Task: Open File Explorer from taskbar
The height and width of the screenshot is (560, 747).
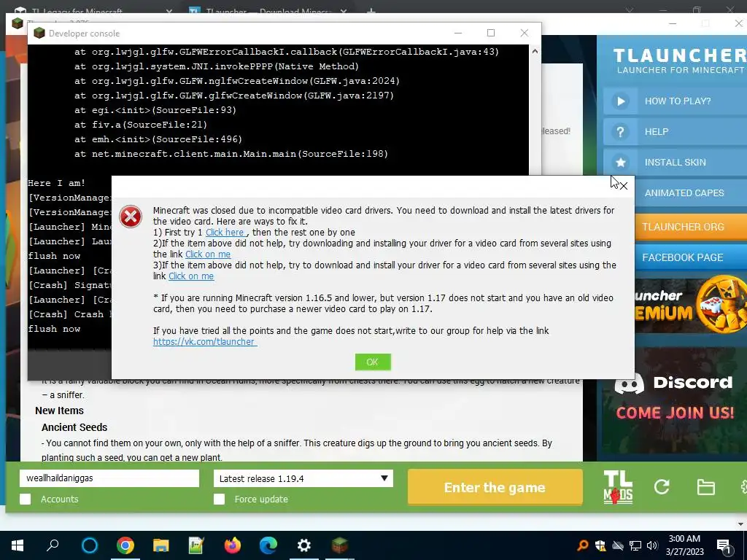Action: pyautogui.click(x=161, y=545)
